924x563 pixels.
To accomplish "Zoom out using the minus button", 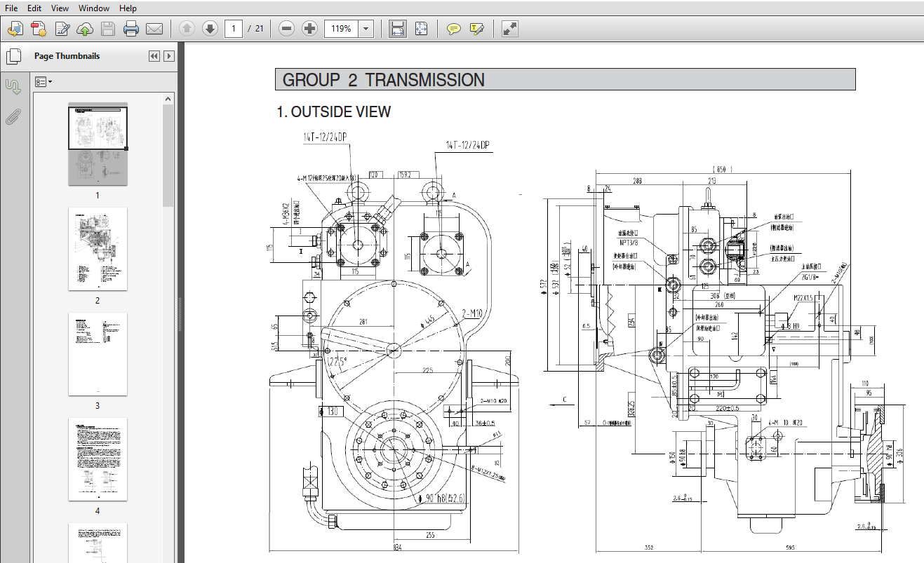I will pyautogui.click(x=286, y=29).
